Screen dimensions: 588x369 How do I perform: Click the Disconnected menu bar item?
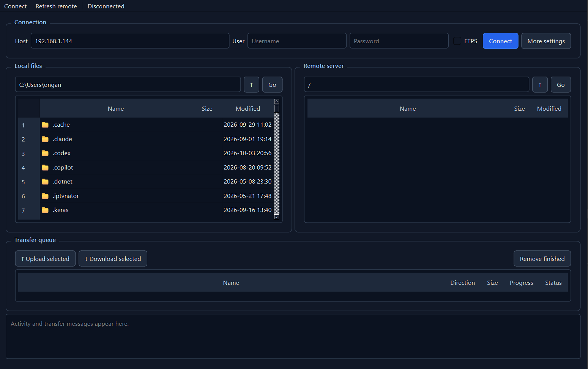pyautogui.click(x=106, y=6)
